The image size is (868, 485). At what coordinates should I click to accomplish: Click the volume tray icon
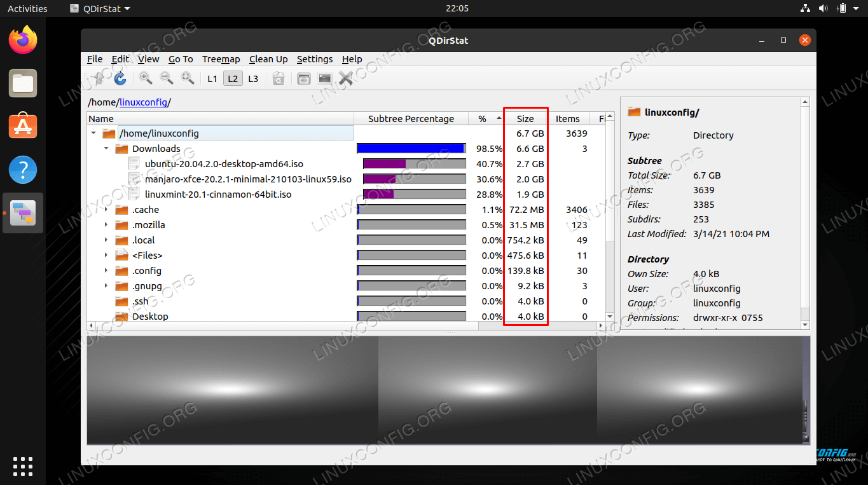point(823,8)
